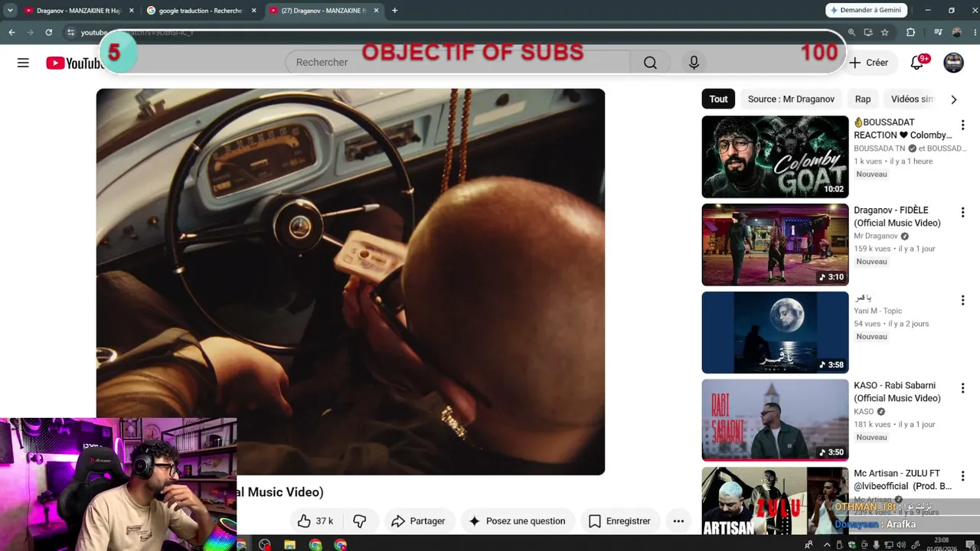This screenshot has height=551, width=980.
Task: View site information icon in the address bar
Action: pos(70,32)
